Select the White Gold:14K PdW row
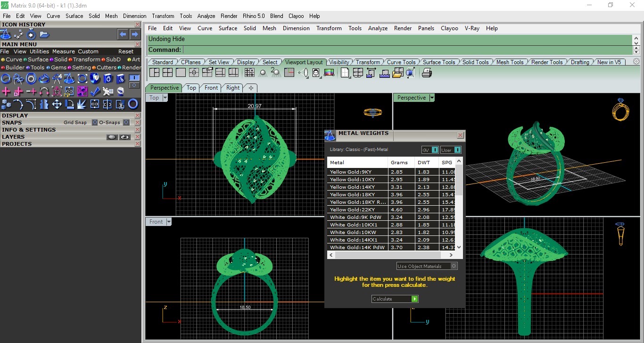Image resolution: width=644 pixels, height=343 pixels. click(391, 247)
